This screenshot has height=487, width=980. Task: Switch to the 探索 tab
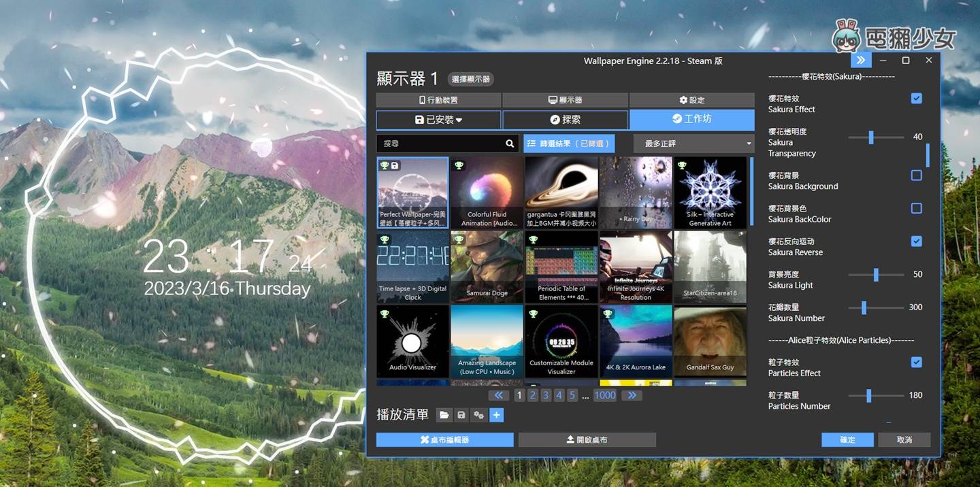[x=565, y=120]
